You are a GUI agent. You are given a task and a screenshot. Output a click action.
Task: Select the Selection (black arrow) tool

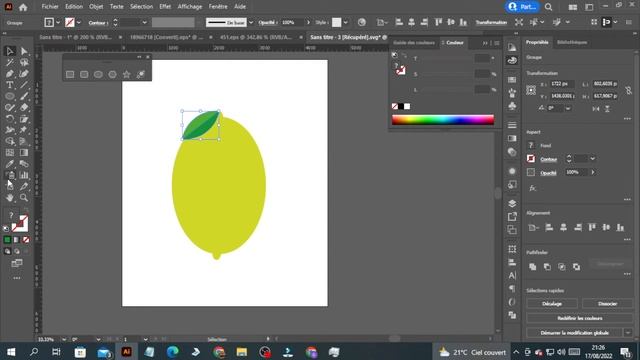pos(10,51)
